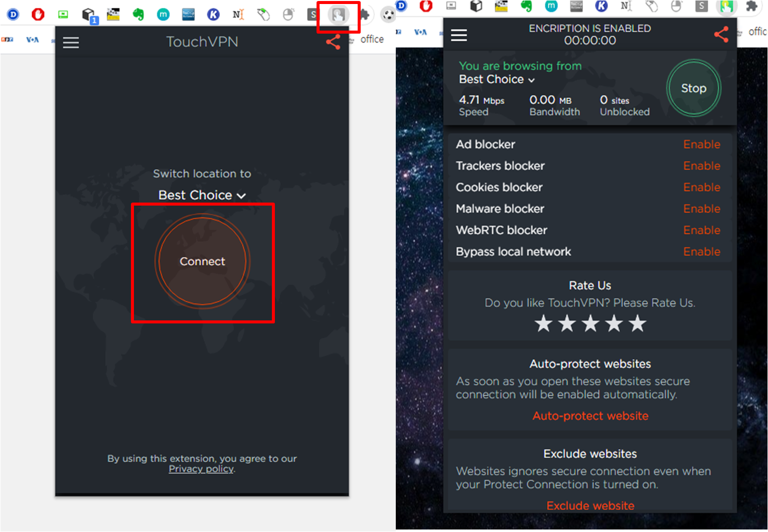Click share icon beside ENCRIPTION IS ENABLED header
This screenshot has height=532, width=768.
click(721, 34)
